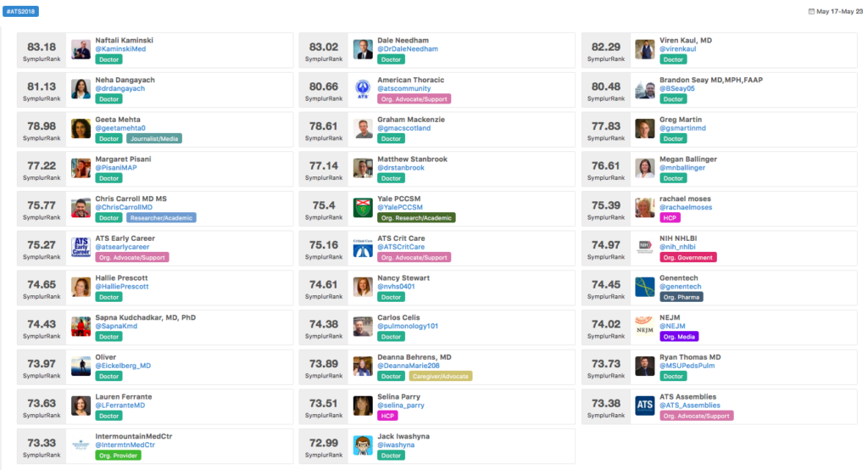
Task: Click Chris Carroll's Researcher/Academic tag
Action: [x=161, y=218]
